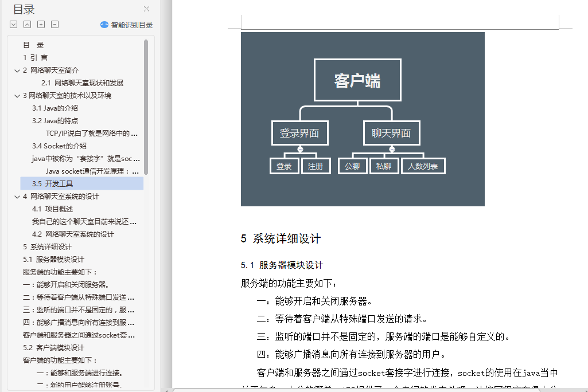Select '4 网络聊天室系统的设计' heading
Screen dimensions: 588x392
[x=61, y=197]
